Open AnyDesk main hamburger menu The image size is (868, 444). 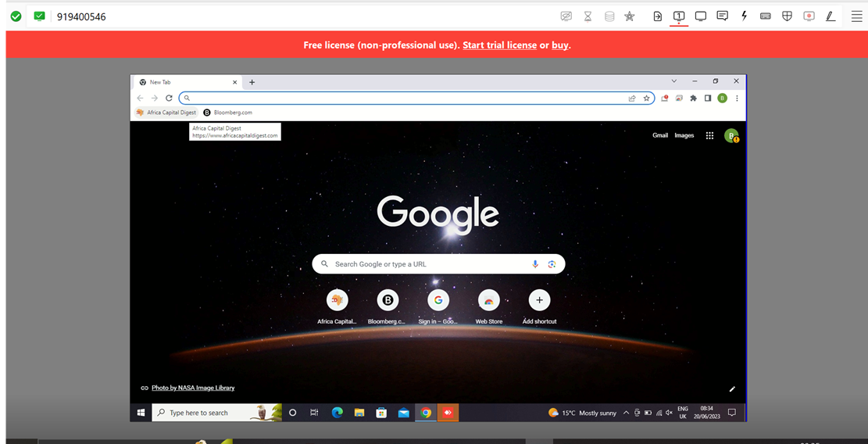856,16
